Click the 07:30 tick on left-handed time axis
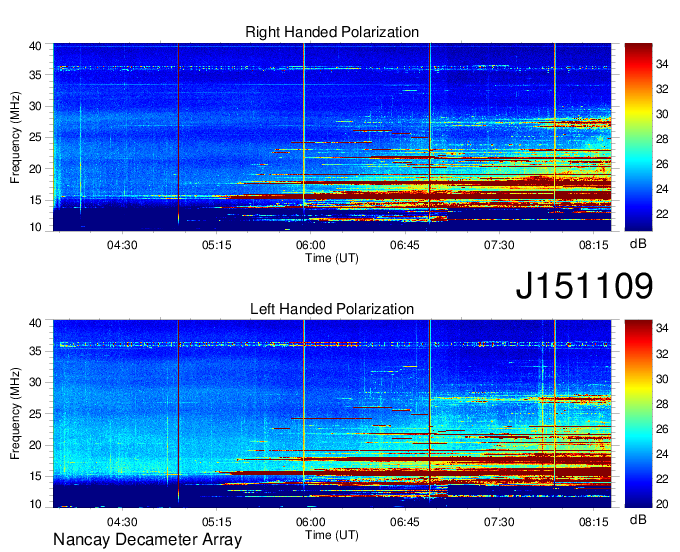The image size is (680, 552). coord(499,522)
